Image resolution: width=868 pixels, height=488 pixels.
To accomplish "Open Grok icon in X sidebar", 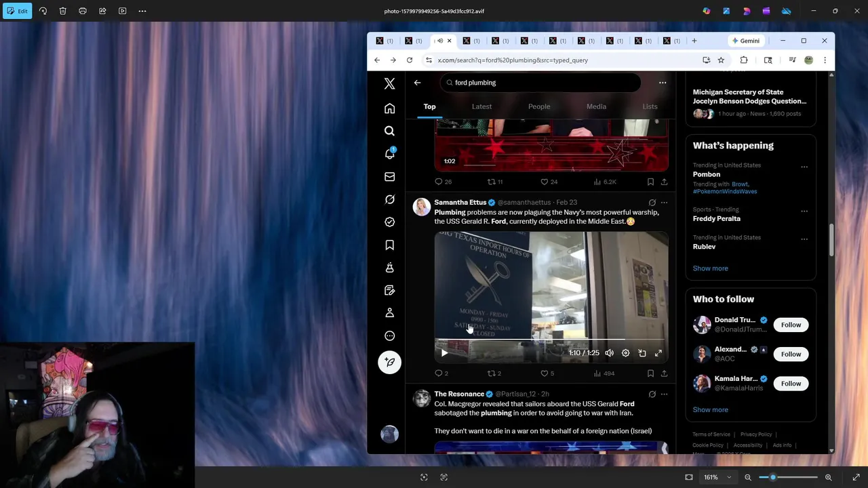I will click(389, 199).
